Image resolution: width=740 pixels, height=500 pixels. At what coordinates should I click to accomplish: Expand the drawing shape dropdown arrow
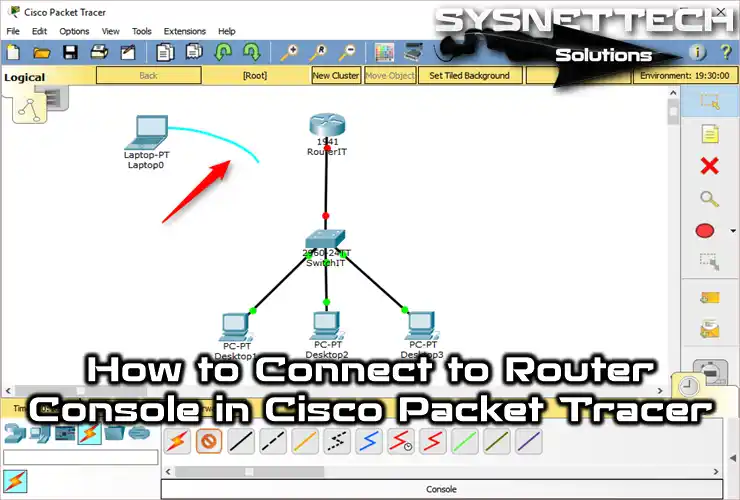coord(733,231)
